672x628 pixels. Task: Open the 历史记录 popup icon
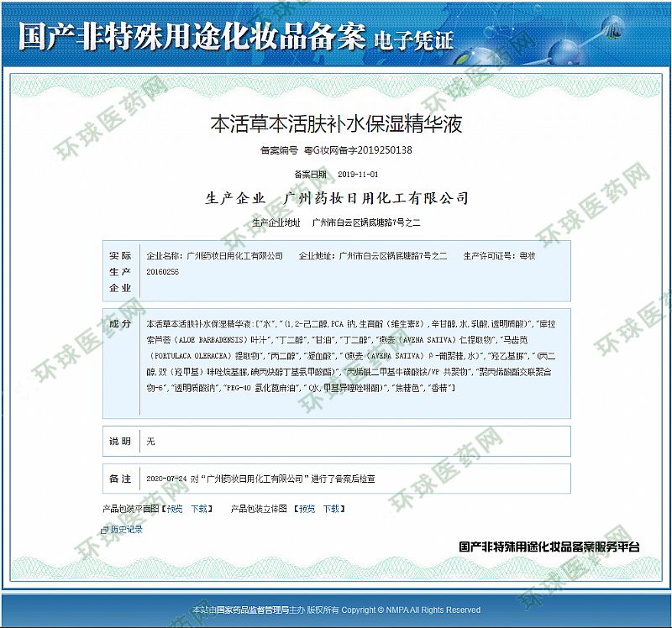click(x=104, y=530)
